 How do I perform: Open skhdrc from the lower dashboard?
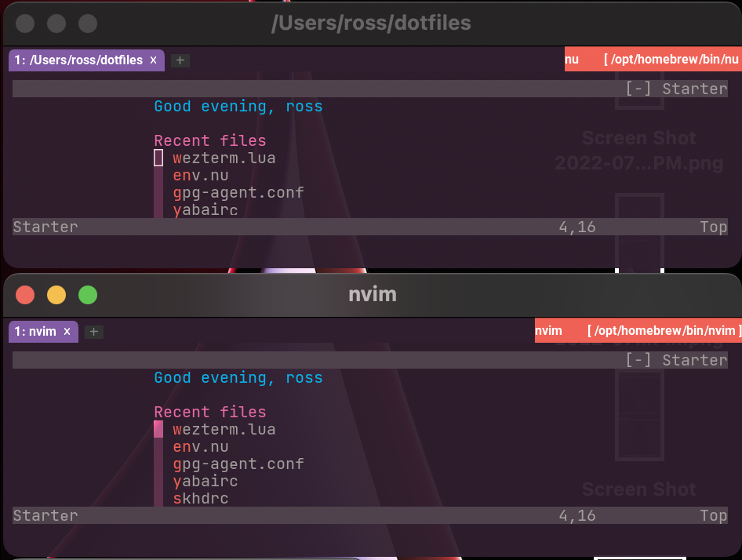pos(202,498)
